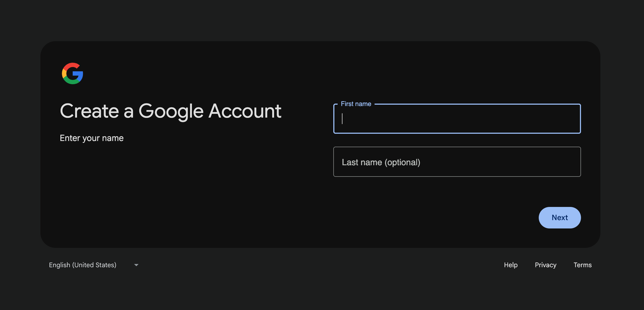Click the Next button

click(559, 218)
